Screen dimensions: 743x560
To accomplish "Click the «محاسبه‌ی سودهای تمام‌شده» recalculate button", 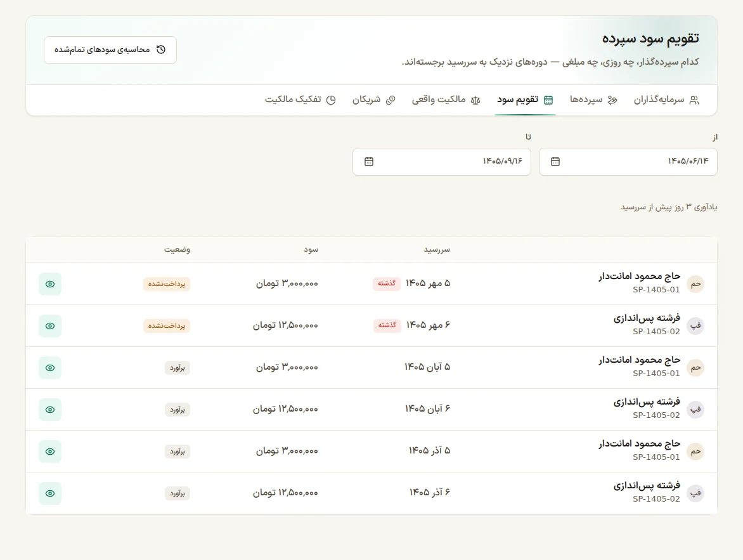I will (110, 50).
